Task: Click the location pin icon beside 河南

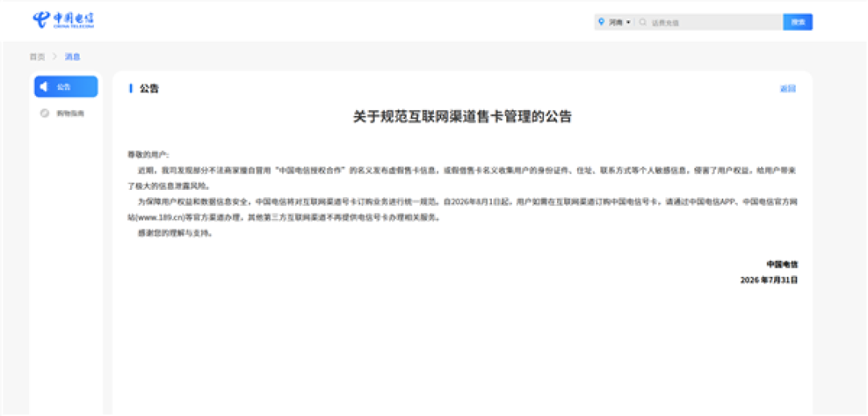Action: [602, 23]
